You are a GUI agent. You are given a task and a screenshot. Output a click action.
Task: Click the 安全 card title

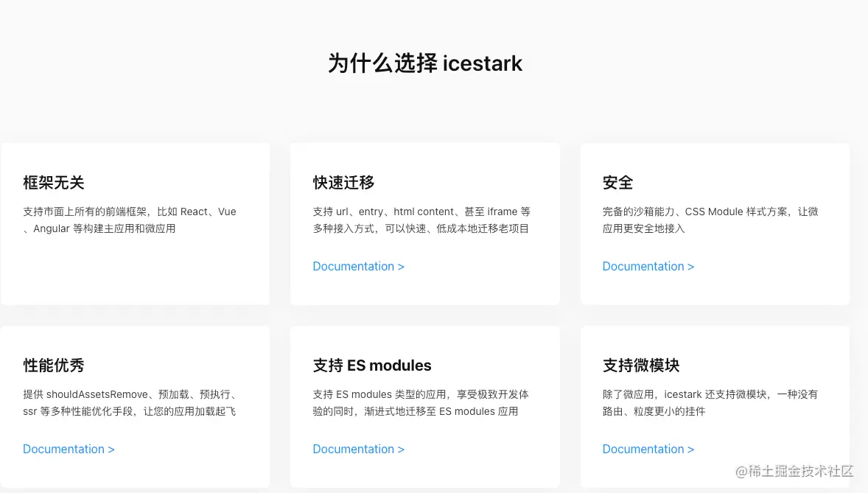tap(617, 183)
